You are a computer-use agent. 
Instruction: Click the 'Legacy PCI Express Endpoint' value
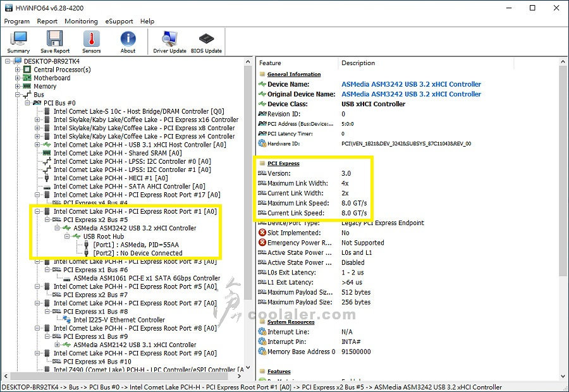[382, 223]
